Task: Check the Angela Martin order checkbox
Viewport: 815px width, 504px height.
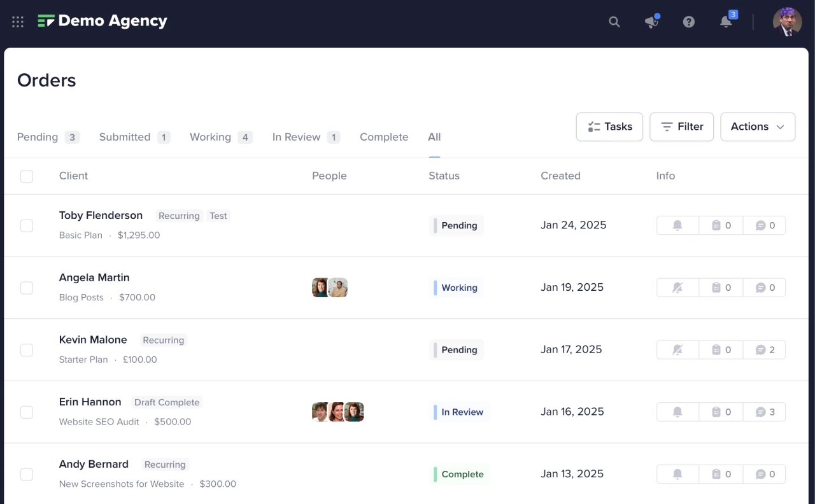Action: point(27,288)
